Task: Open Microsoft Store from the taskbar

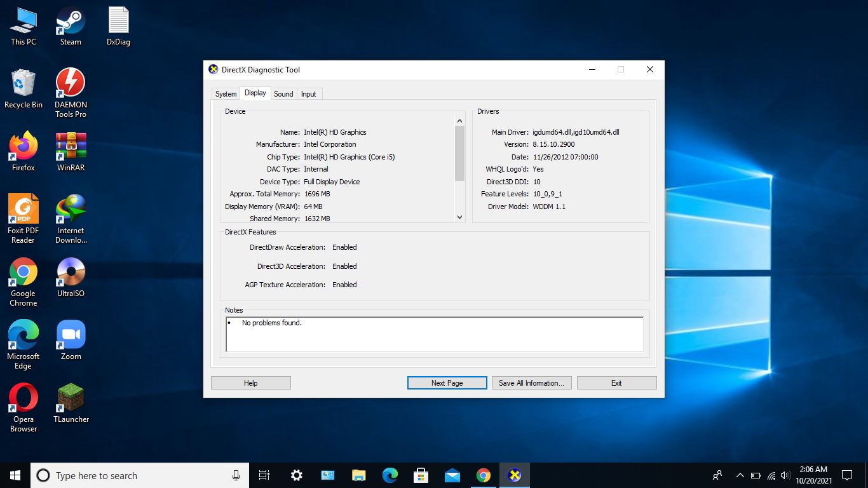Action: 421,475
